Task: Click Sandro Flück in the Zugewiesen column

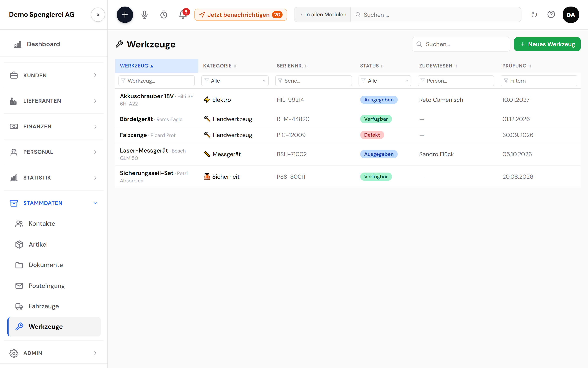Action: point(436,154)
